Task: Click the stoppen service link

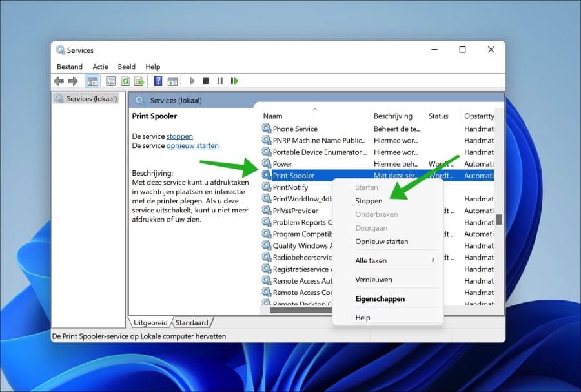Action: pyautogui.click(x=179, y=136)
